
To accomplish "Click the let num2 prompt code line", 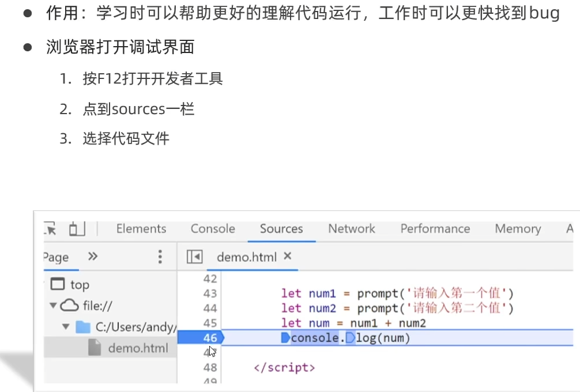I will pos(397,308).
